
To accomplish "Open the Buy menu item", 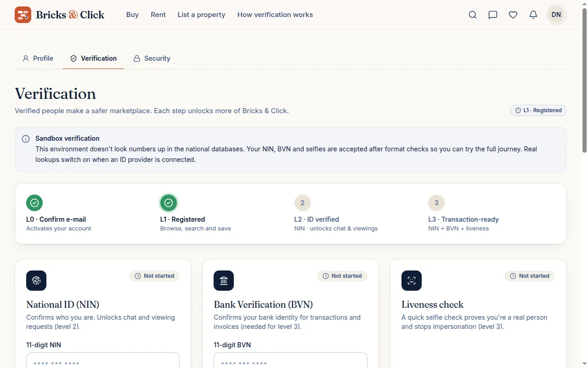I will click(132, 15).
